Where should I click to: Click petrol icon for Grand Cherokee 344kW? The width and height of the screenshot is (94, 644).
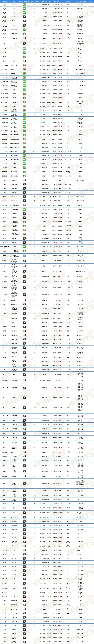coord(24,230)
